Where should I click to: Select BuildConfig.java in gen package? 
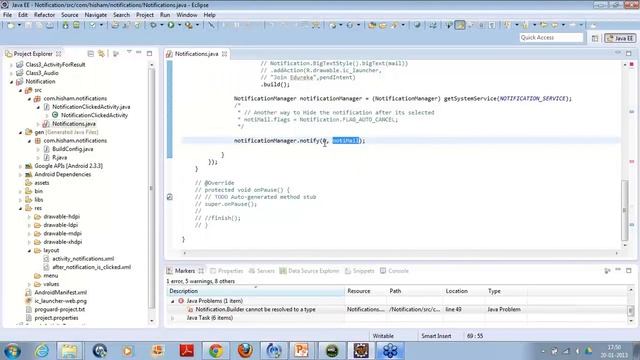pos(72,149)
